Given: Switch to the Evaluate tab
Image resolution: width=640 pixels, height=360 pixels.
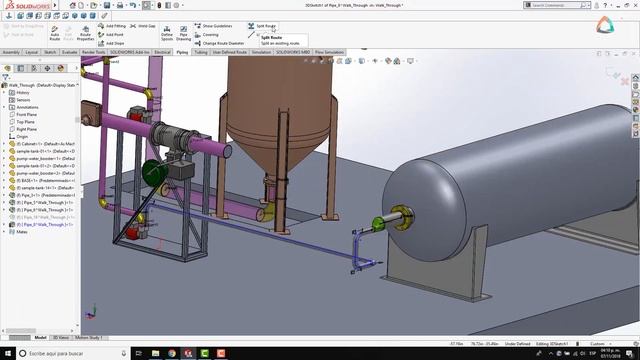Looking at the screenshot, I should (x=69, y=52).
